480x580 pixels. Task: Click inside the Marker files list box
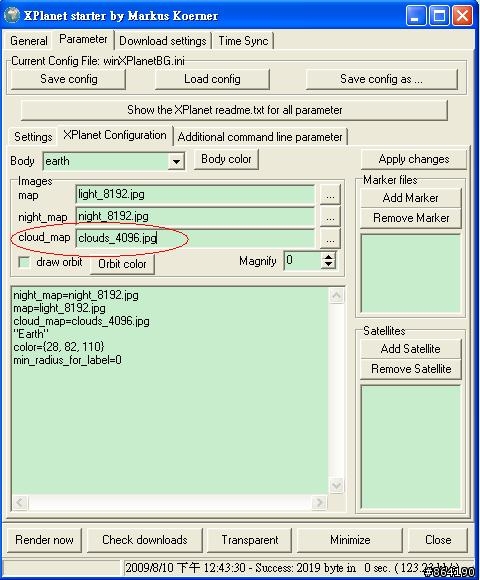[x=410, y=274]
